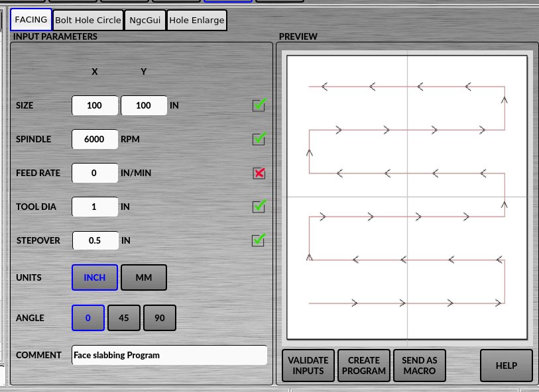Click the STEPOVER validation green checkmark
The image size is (539, 392).
(259, 240)
